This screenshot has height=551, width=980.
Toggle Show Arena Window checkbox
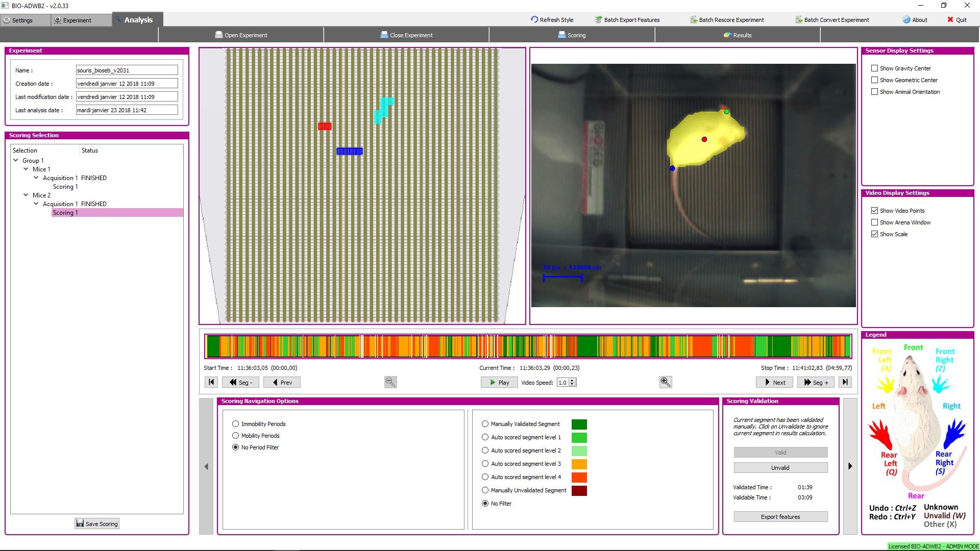point(874,222)
